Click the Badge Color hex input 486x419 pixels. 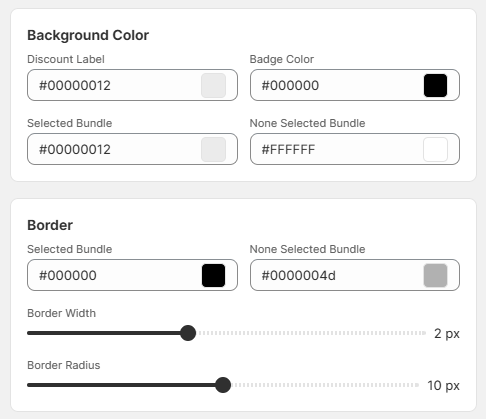pyautogui.click(x=355, y=85)
